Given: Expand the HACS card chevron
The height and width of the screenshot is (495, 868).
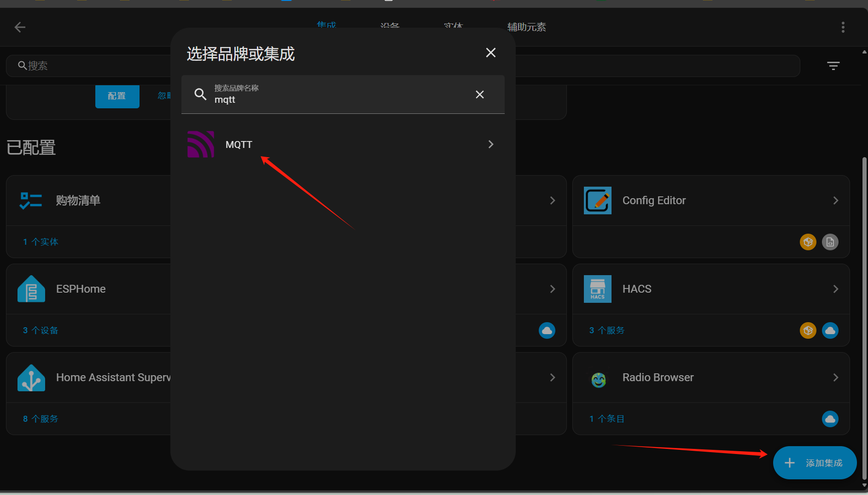Looking at the screenshot, I should point(836,289).
